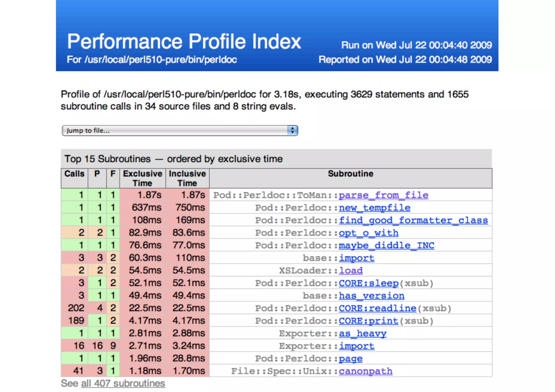See all 407 subroutines link
The image size is (555, 392).
click(x=123, y=383)
